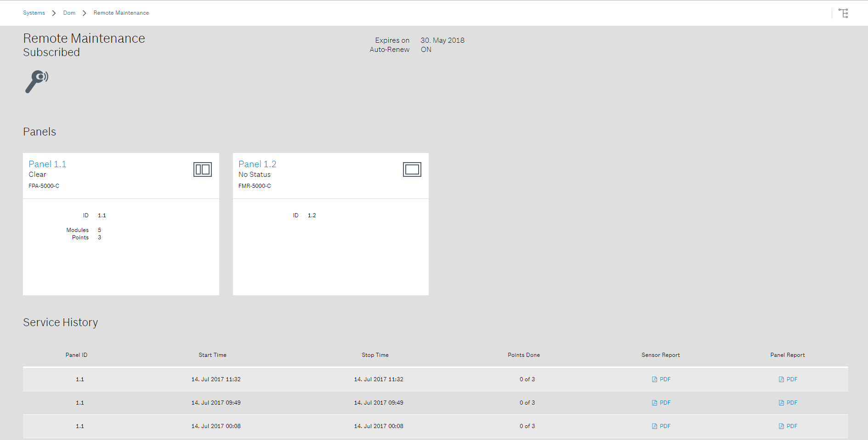The width and height of the screenshot is (868, 440).
Task: Navigate to Dom in the breadcrumb
Action: click(x=69, y=13)
